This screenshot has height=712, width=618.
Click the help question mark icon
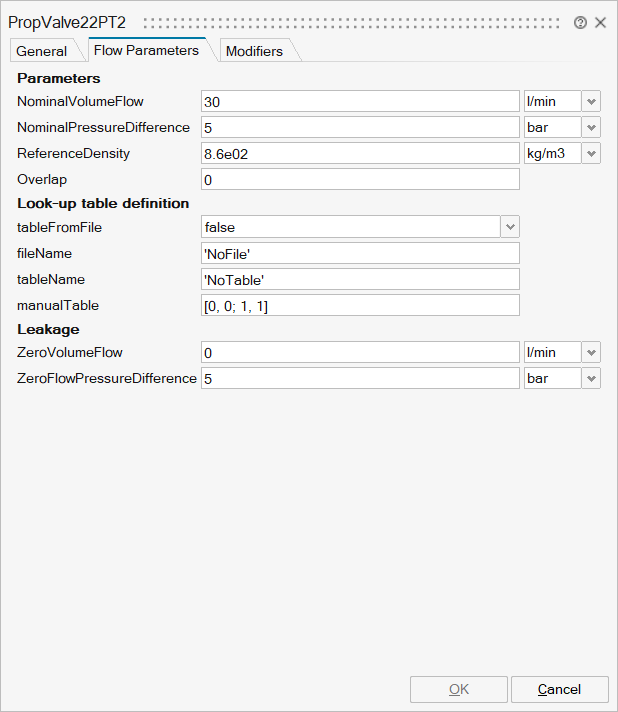pyautogui.click(x=580, y=22)
